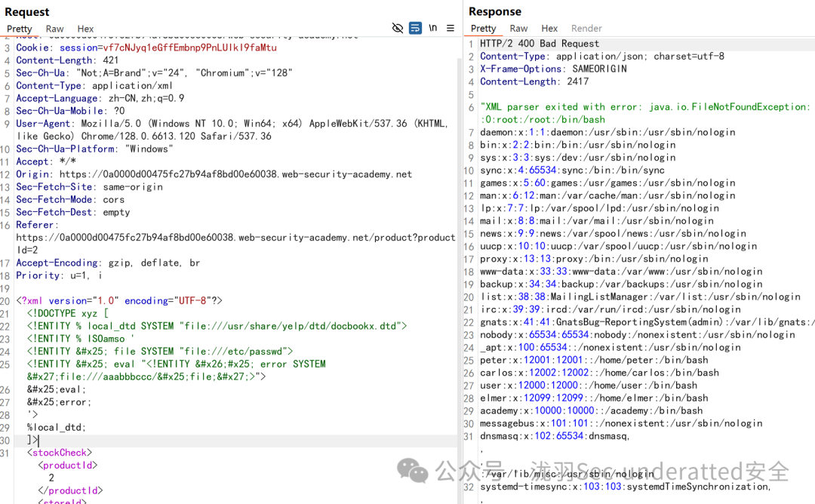Click the messagebus passwd entry

click(621, 423)
